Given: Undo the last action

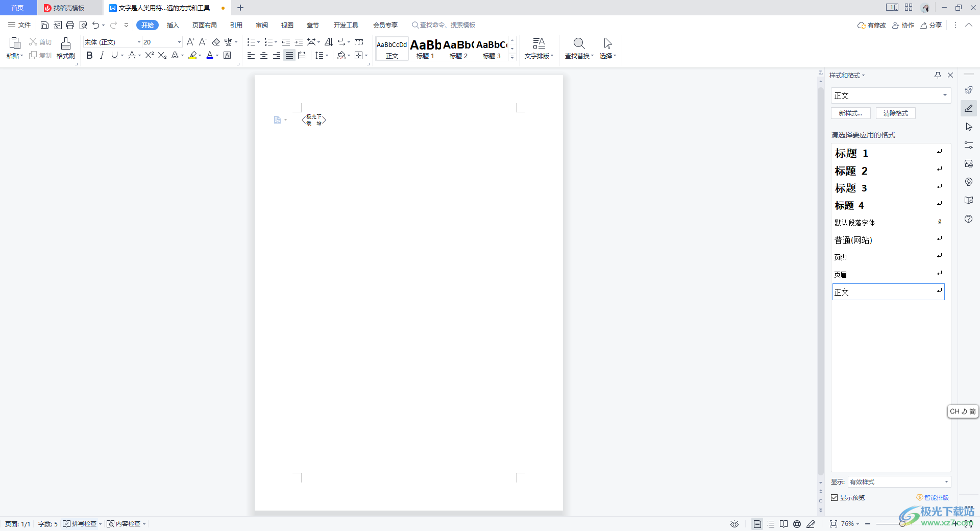Looking at the screenshot, I should click(95, 25).
